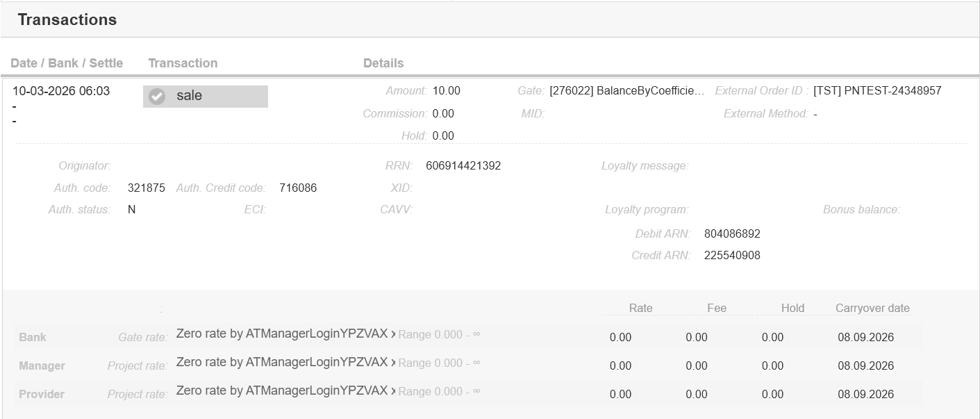
Task: Click the Debit ARN value 804086892
Action: pyautogui.click(x=732, y=233)
